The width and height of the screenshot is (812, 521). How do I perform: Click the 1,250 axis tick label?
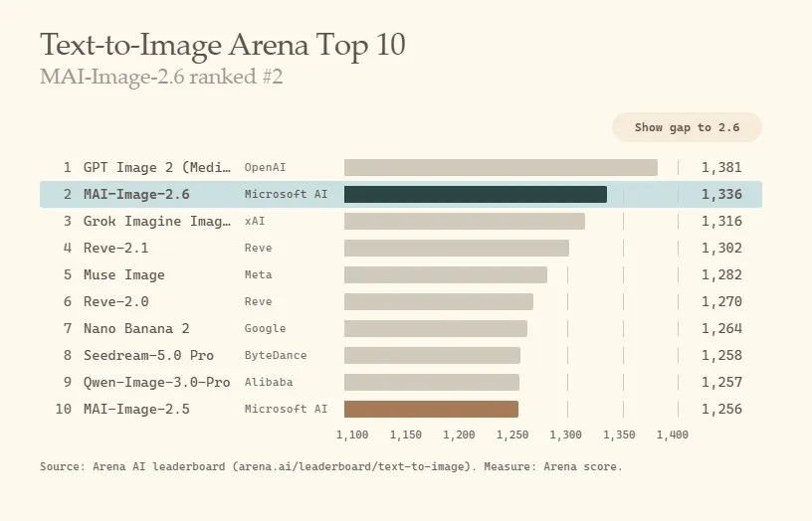512,435
